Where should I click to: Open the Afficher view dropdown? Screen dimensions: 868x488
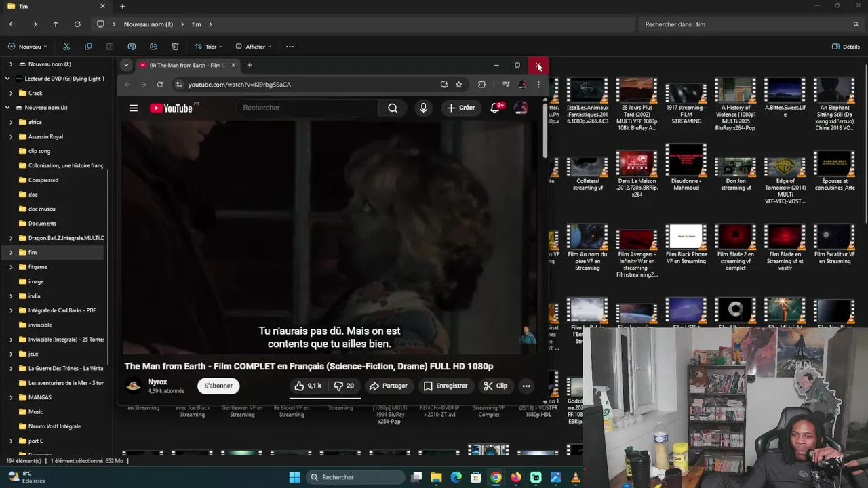254,47
